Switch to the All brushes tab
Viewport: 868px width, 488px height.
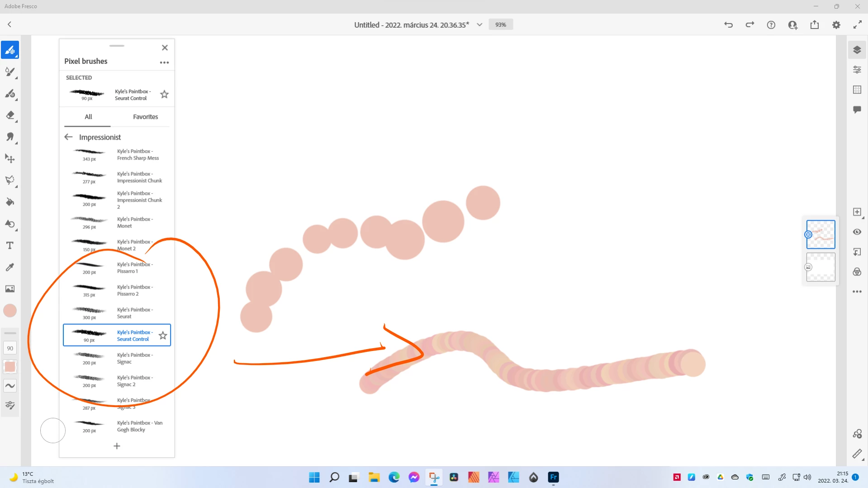coord(88,117)
